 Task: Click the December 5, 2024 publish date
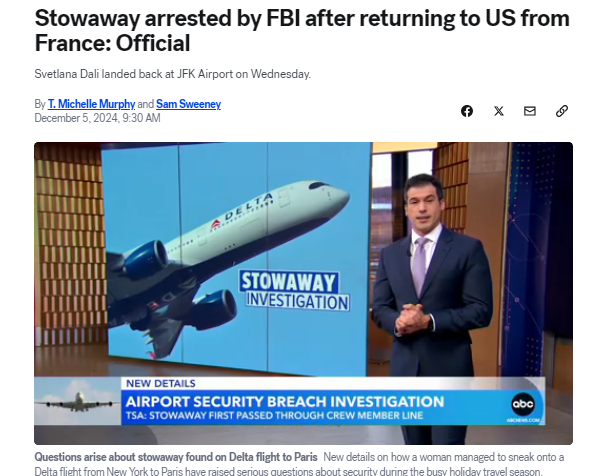coord(97,118)
